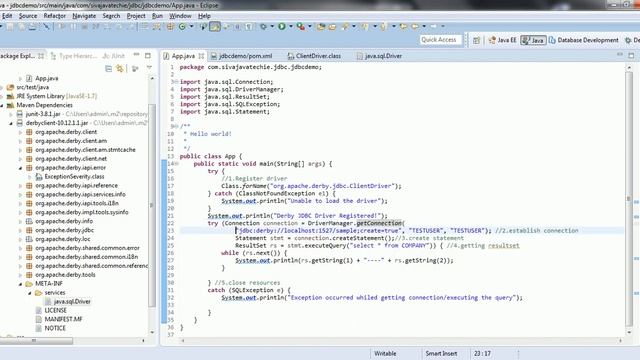
Task: Click the derbyclient-10.12.1.1.jar jar icon
Action: (20, 123)
